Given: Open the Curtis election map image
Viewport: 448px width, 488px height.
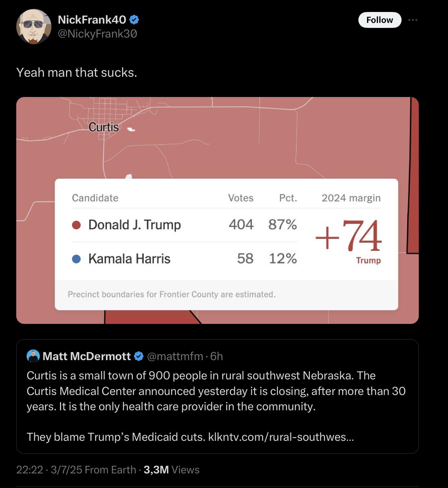Looking at the screenshot, I should point(217,210).
